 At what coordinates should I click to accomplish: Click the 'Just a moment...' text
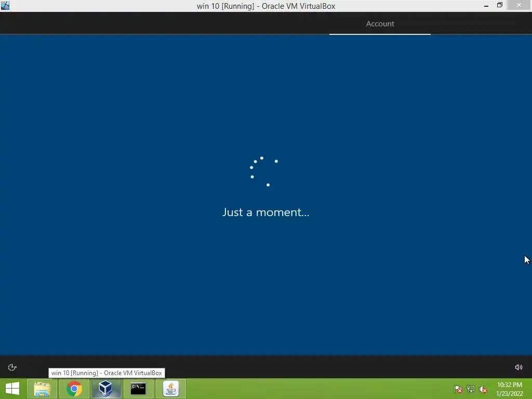(265, 212)
